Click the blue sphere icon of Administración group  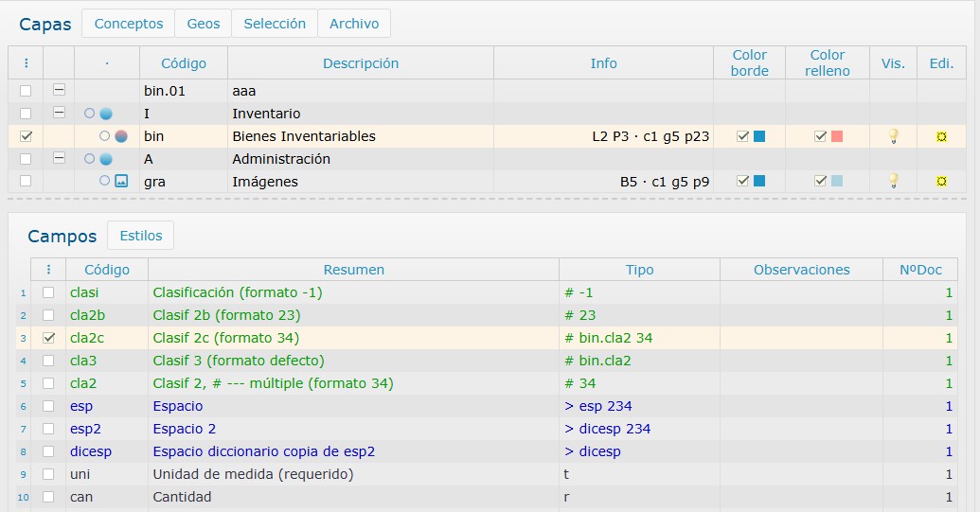pos(106,159)
